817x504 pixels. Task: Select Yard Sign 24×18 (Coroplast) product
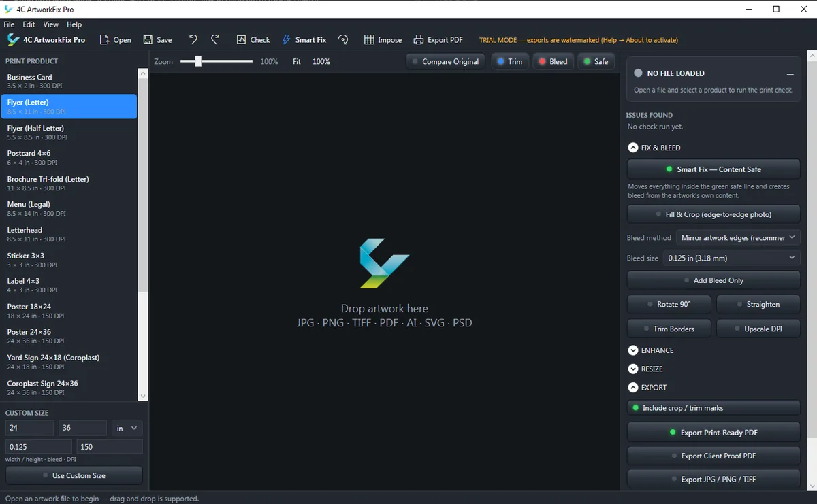[x=69, y=362]
